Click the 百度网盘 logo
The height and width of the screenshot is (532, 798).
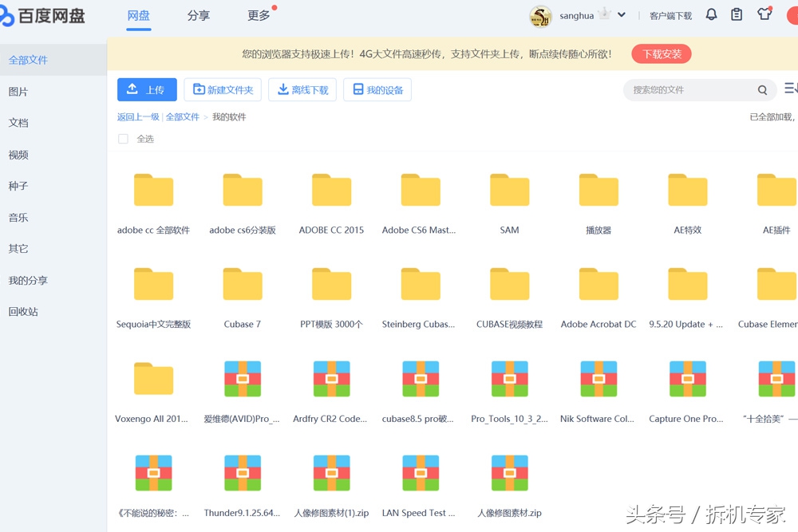coord(43,16)
